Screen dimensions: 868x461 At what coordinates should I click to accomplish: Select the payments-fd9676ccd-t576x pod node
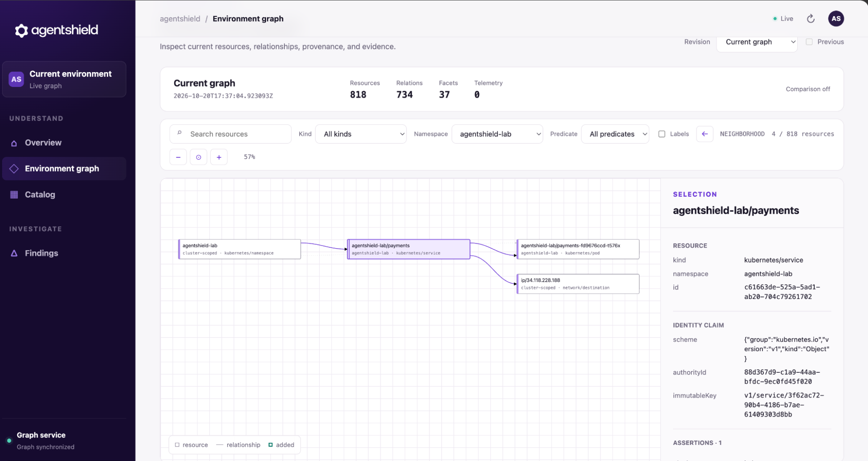pos(578,249)
